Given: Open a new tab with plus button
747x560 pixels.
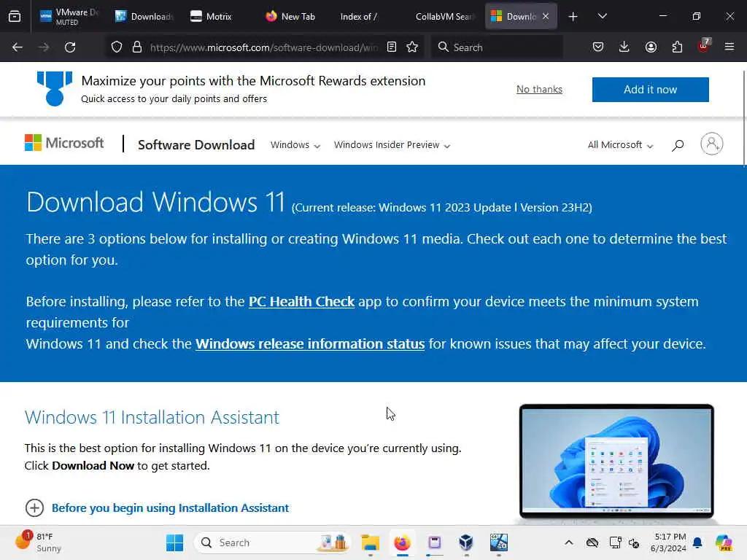Looking at the screenshot, I should [573, 17].
